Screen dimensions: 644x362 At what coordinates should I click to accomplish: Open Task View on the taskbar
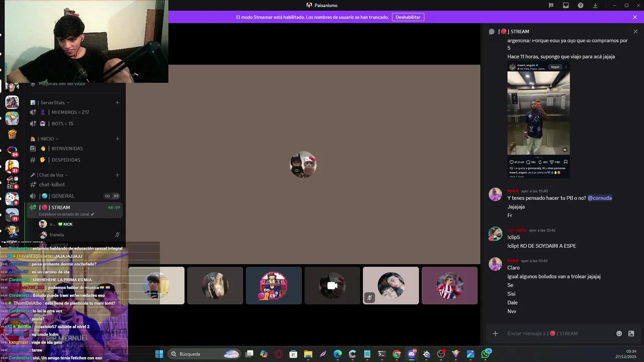pos(249,354)
